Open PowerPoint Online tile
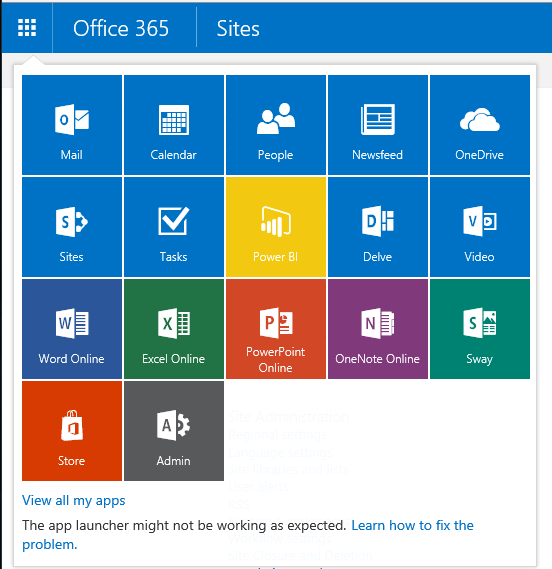 [x=276, y=329]
